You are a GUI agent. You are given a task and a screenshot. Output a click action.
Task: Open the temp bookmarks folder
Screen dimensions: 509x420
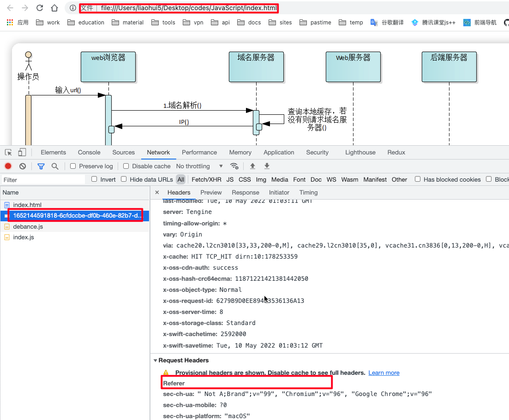[351, 23]
